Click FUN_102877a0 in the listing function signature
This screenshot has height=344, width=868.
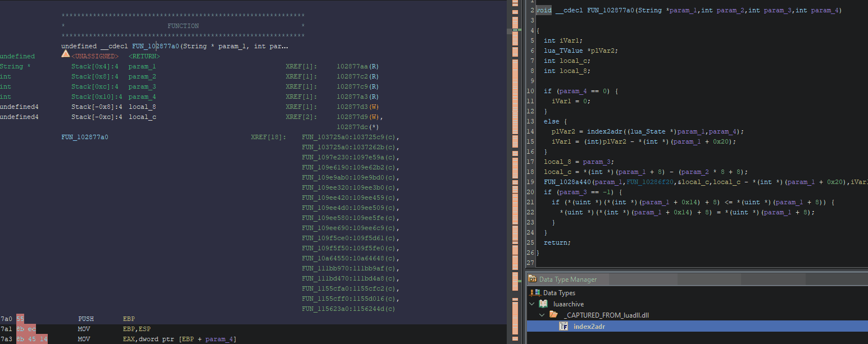pos(156,46)
